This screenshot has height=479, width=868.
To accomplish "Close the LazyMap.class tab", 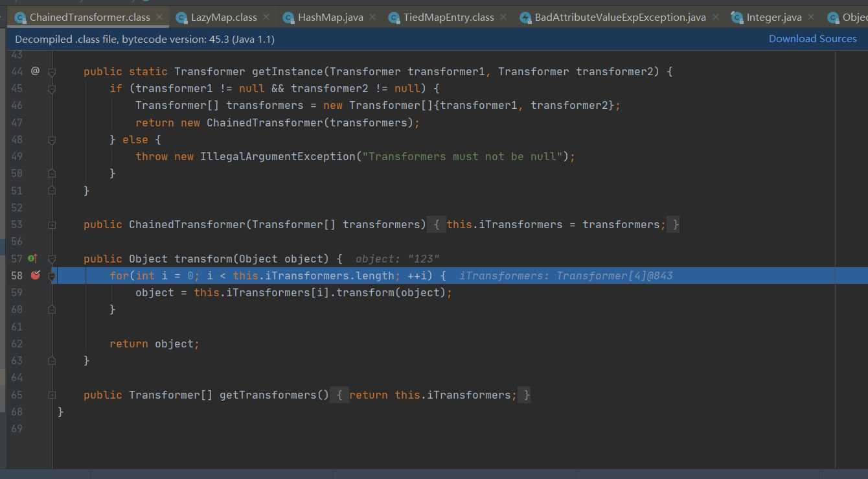I will tap(266, 18).
